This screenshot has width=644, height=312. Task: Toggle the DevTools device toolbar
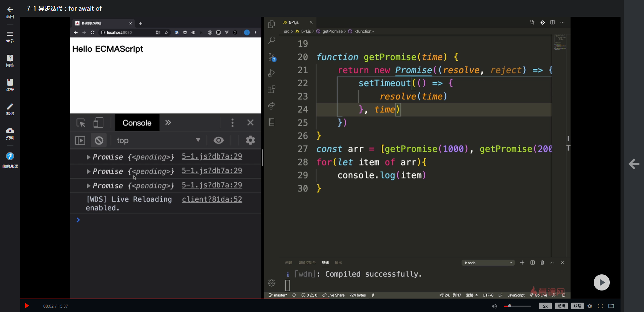point(98,123)
